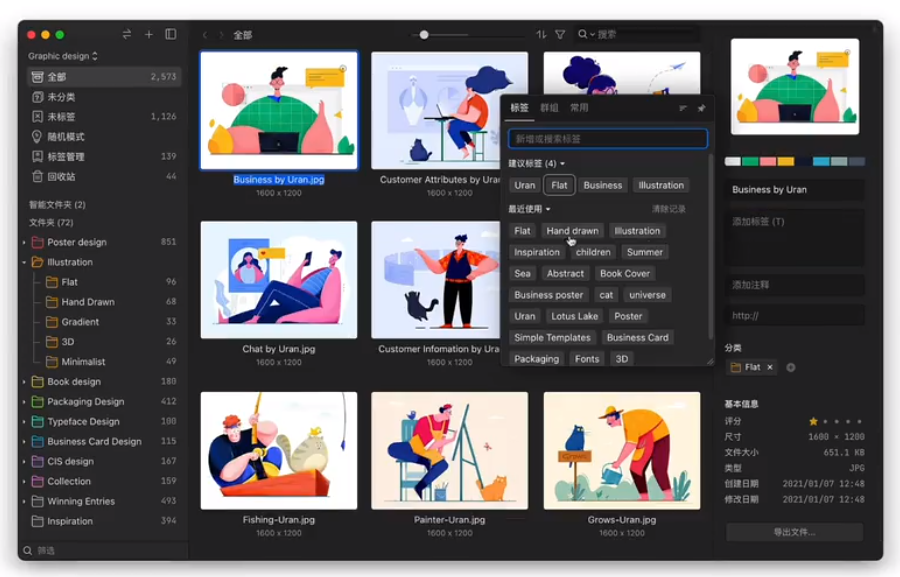
Task: Click the switch library arrows icon
Action: point(126,34)
